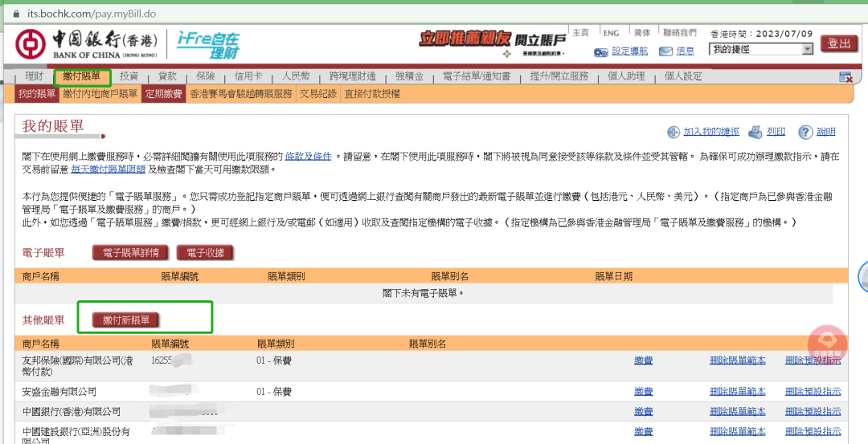The width and height of the screenshot is (868, 444).
Task: Open the 保險 menu tab
Action: point(206,76)
